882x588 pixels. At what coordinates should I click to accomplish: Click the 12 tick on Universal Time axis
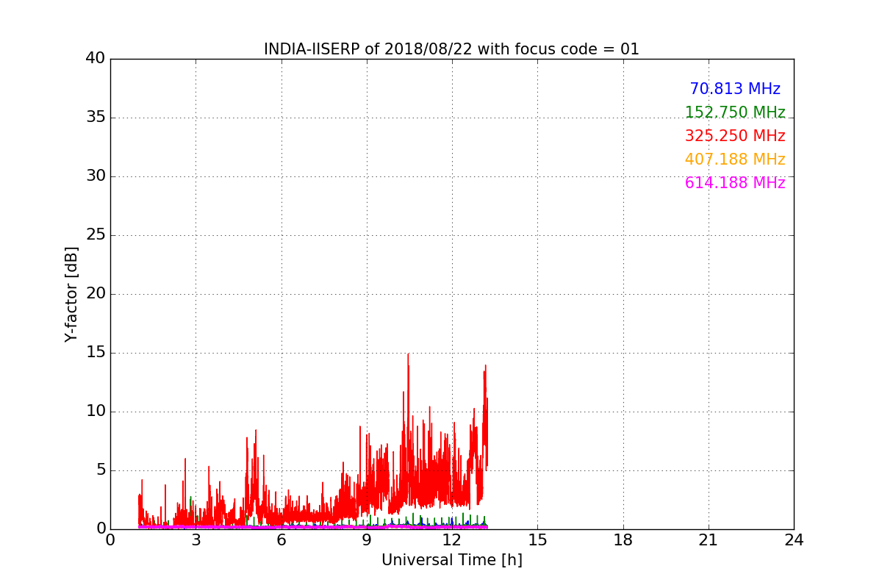pyautogui.click(x=452, y=540)
